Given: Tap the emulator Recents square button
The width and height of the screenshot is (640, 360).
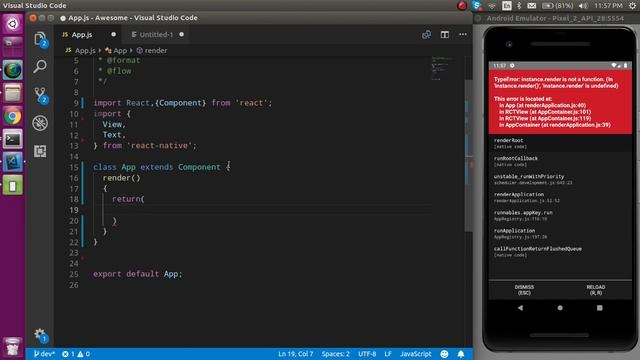Looking at the screenshot, I should pyautogui.click(x=599, y=308).
